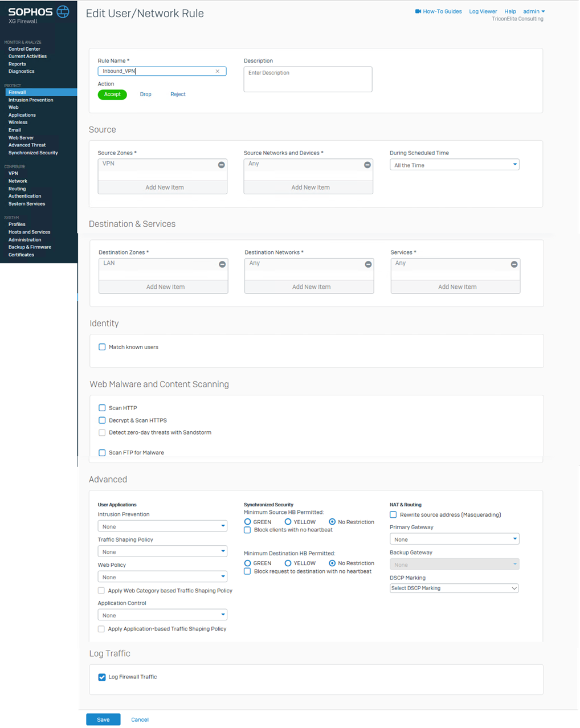The height and width of the screenshot is (728, 580).
Task: Open Web Policy dropdown
Action: point(162,577)
